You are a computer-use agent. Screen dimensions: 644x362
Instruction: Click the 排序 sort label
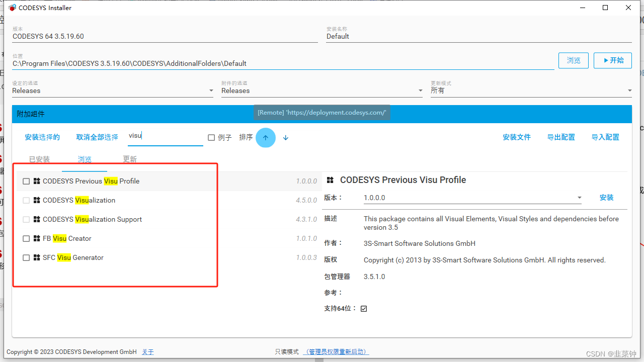click(246, 137)
